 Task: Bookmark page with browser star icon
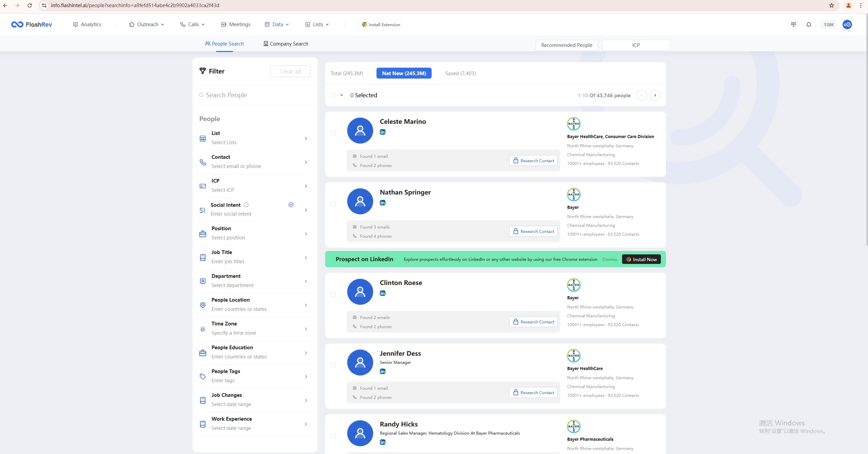pos(832,5)
